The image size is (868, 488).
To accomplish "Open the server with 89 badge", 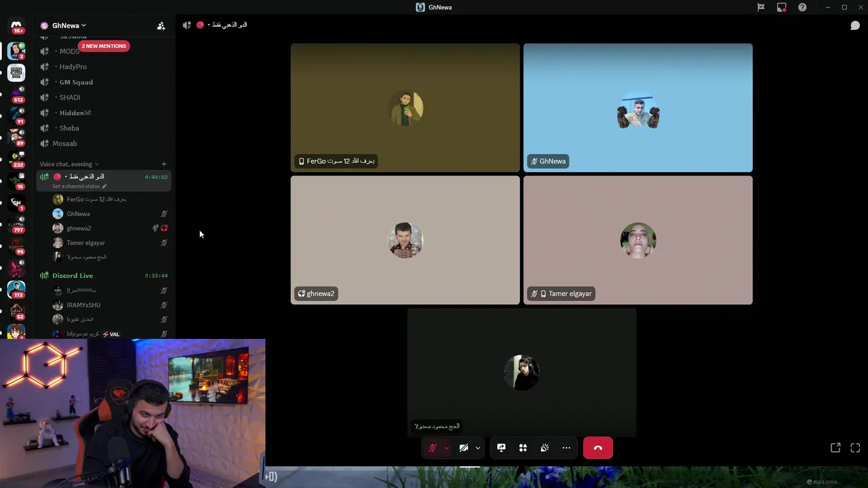I will click(x=16, y=137).
